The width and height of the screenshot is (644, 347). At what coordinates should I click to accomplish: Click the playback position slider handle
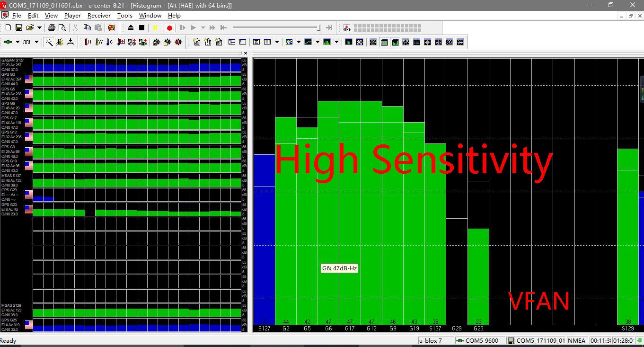click(x=319, y=28)
